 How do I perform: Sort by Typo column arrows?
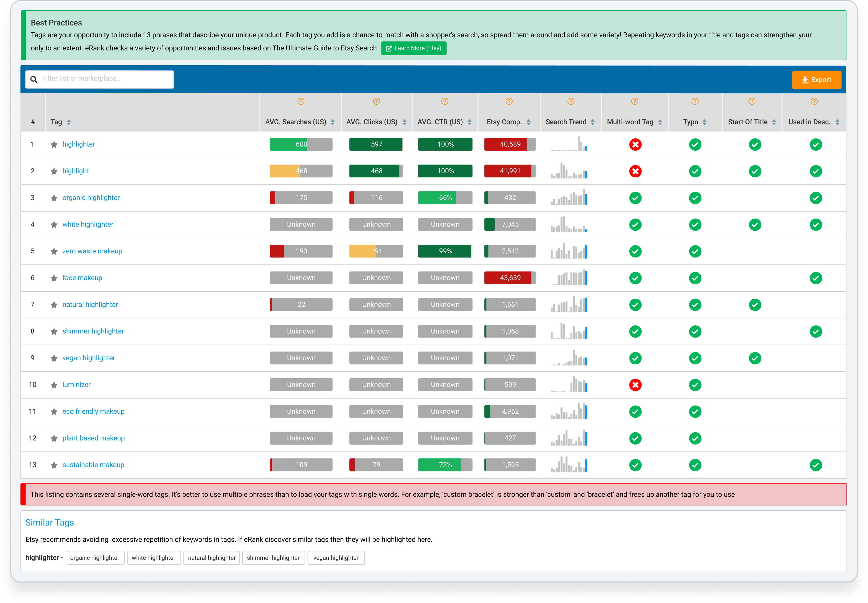[704, 122]
